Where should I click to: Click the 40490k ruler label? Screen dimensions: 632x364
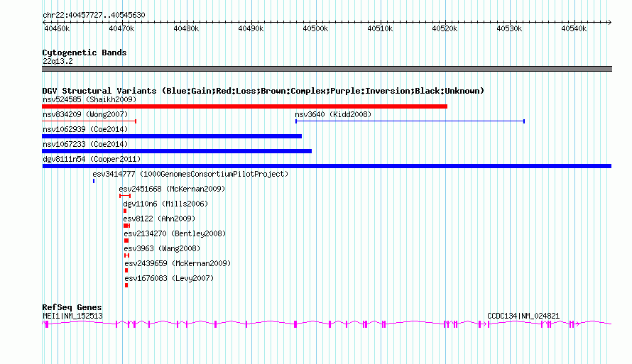pyautogui.click(x=251, y=28)
